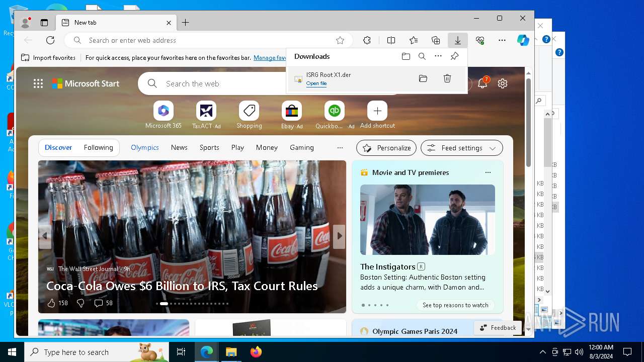Viewport: 644px width, 362px height.
Task: Click the Microsoft Start logo
Action: pyautogui.click(x=86, y=83)
